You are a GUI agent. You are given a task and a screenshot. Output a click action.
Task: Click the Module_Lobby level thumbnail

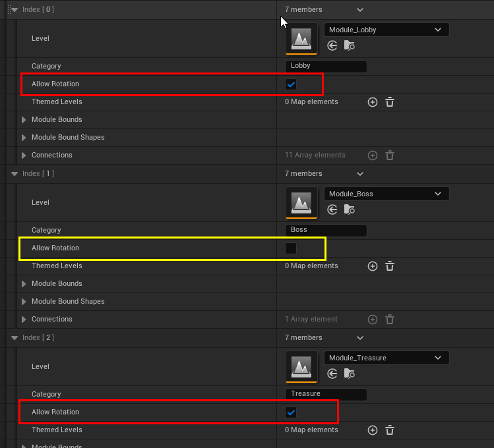click(301, 39)
